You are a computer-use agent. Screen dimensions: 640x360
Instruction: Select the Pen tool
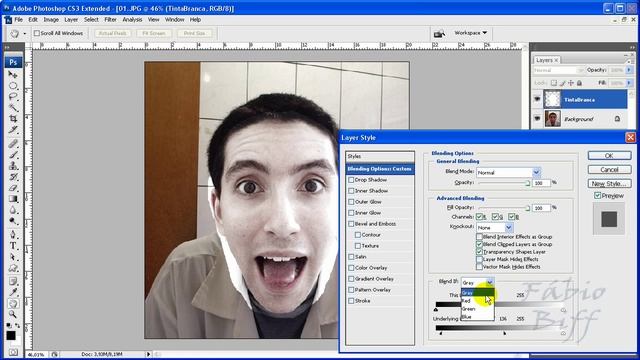[x=13, y=235]
